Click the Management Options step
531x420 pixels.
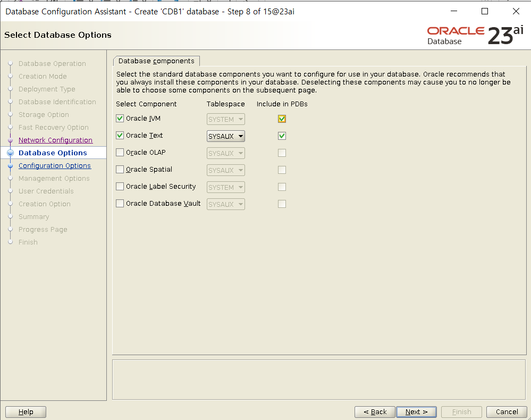(x=54, y=178)
